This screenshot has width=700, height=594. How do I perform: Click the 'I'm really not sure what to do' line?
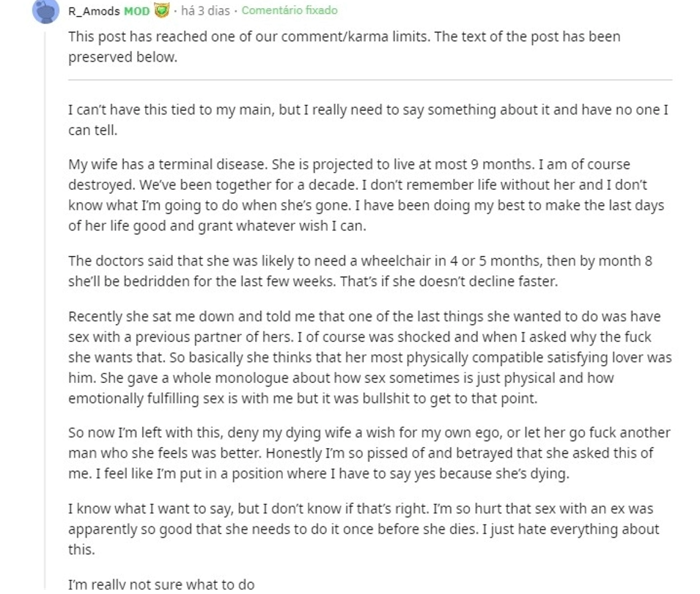(x=161, y=584)
